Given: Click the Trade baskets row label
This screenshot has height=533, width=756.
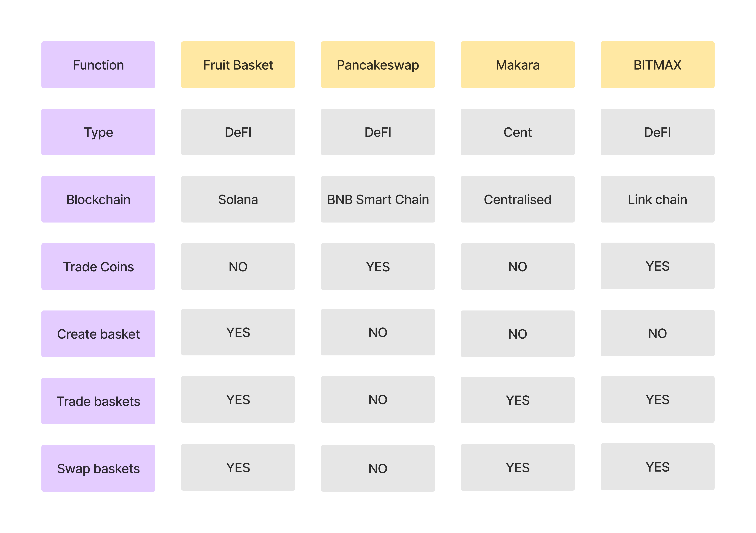Looking at the screenshot, I should 98,401.
